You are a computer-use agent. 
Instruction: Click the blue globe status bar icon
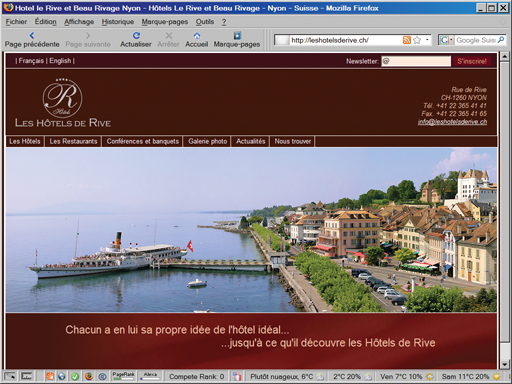pos(62,376)
